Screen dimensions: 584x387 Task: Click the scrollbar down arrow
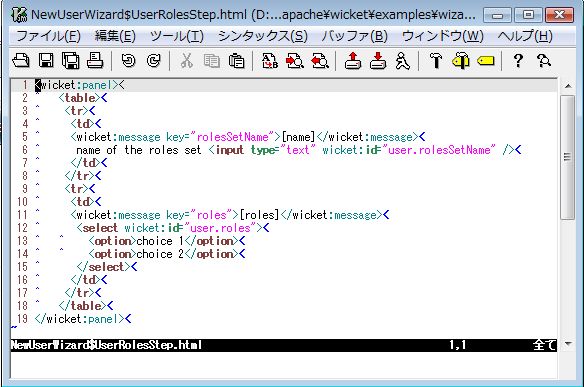(568, 343)
